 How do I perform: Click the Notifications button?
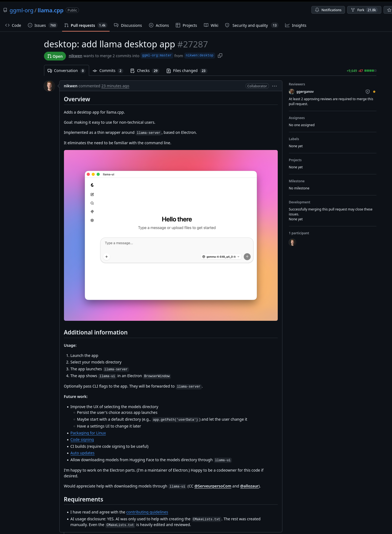click(328, 10)
